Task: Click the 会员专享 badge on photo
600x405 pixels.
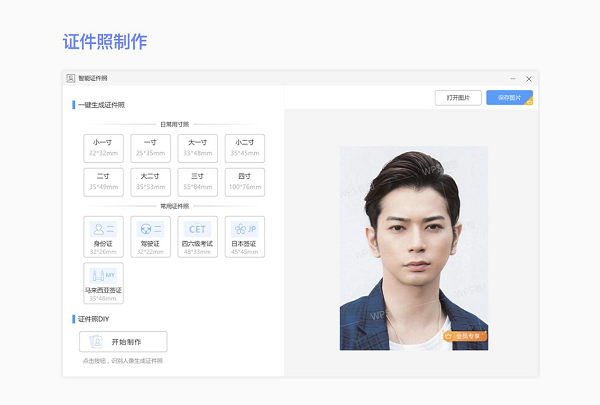Action: point(465,336)
